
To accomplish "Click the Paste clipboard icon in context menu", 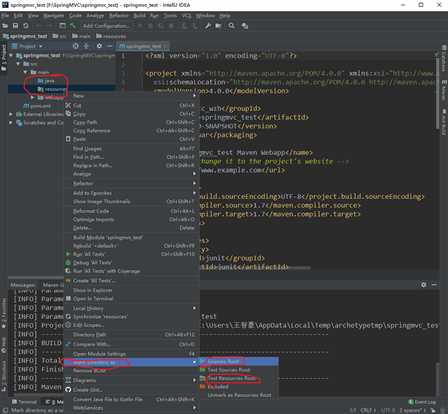I will pos(68,139).
